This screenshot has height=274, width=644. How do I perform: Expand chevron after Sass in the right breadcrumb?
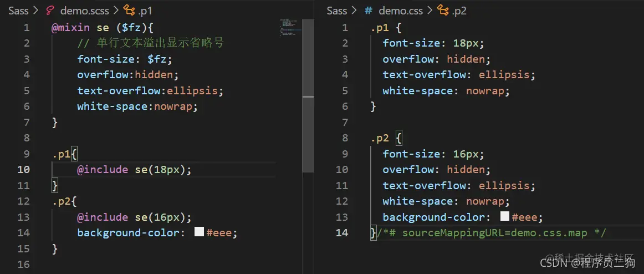[355, 11]
